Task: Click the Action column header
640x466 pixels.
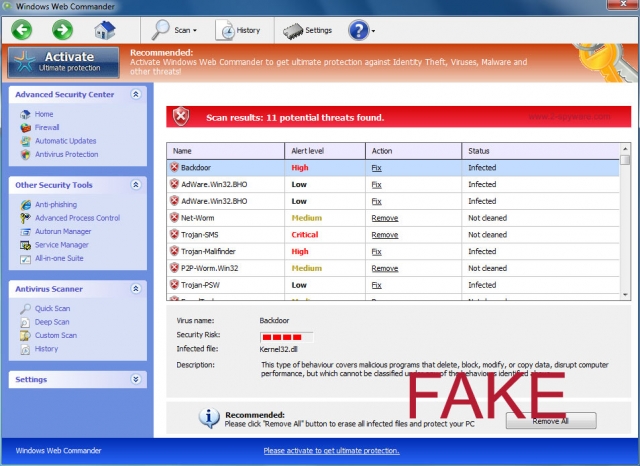Action: (x=413, y=151)
